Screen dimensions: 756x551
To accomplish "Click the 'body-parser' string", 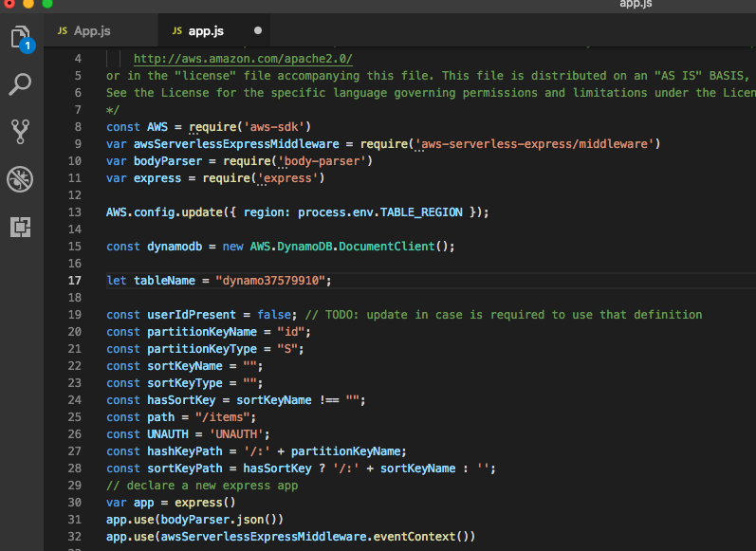I will 323,161.
